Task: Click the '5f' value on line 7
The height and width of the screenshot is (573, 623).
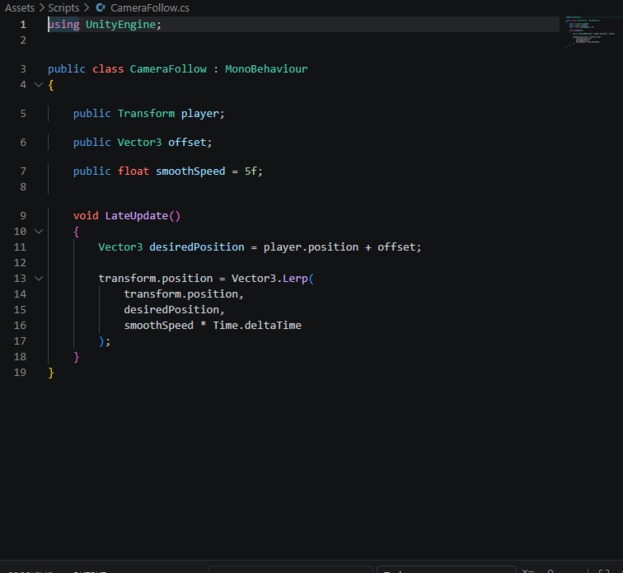Action: pos(251,171)
